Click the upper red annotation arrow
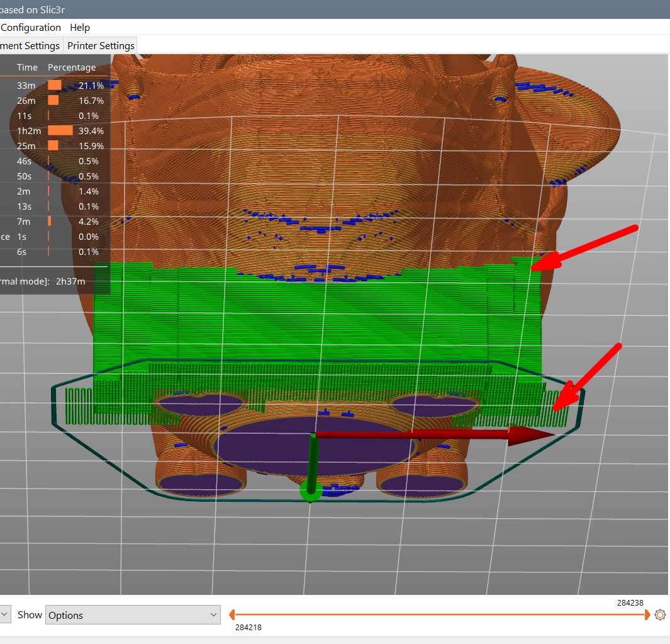Image resolution: width=670 pixels, height=644 pixels. [586, 246]
